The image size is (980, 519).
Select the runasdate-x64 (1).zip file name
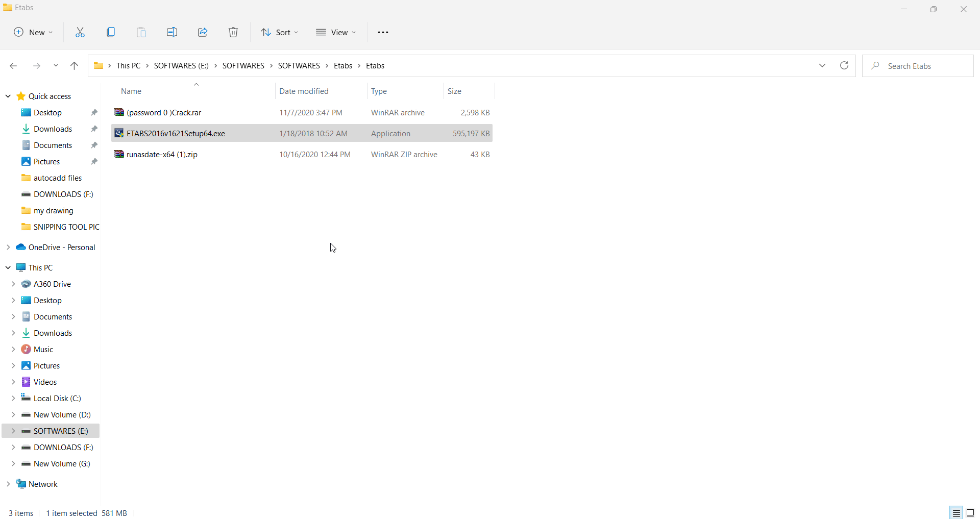[x=162, y=154]
